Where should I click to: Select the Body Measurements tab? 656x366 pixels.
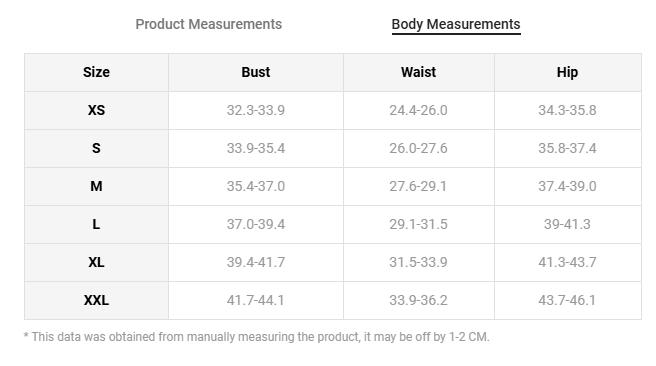tap(456, 24)
